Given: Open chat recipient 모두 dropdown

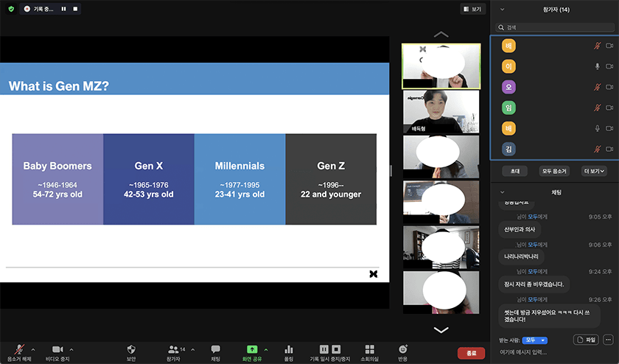Looking at the screenshot, I should [535, 340].
